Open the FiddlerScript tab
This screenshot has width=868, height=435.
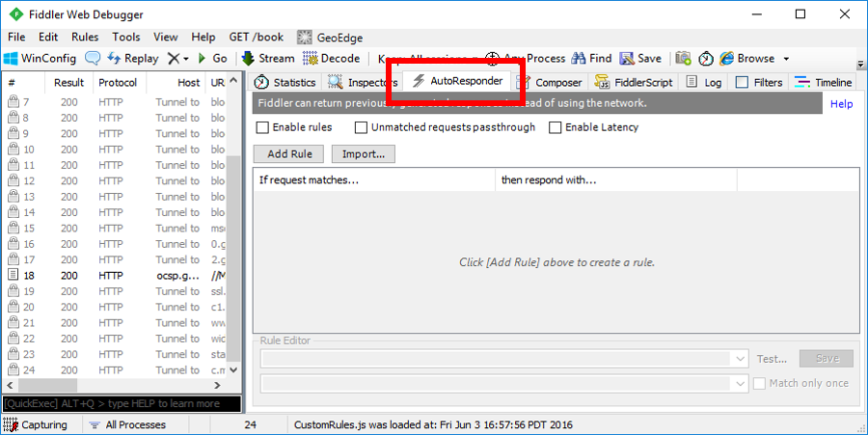(x=634, y=82)
